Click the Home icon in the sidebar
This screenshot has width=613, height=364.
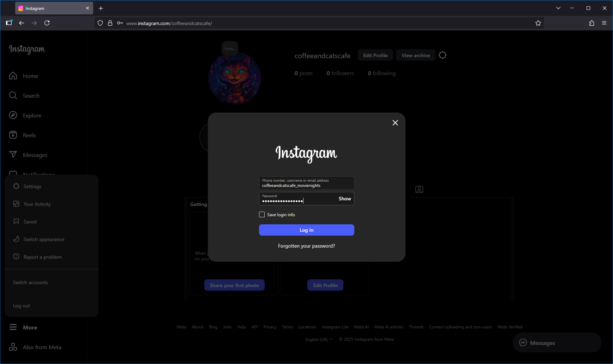pyautogui.click(x=13, y=76)
